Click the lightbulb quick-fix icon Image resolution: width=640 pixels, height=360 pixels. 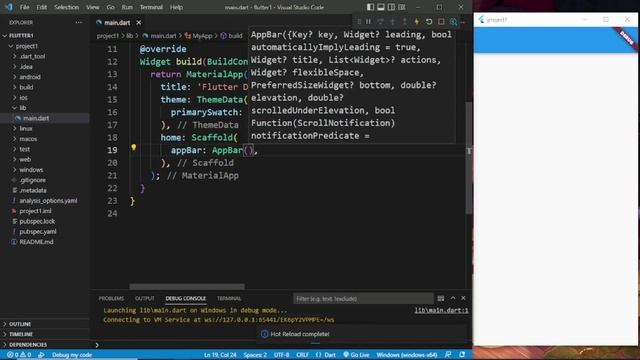tap(133, 148)
